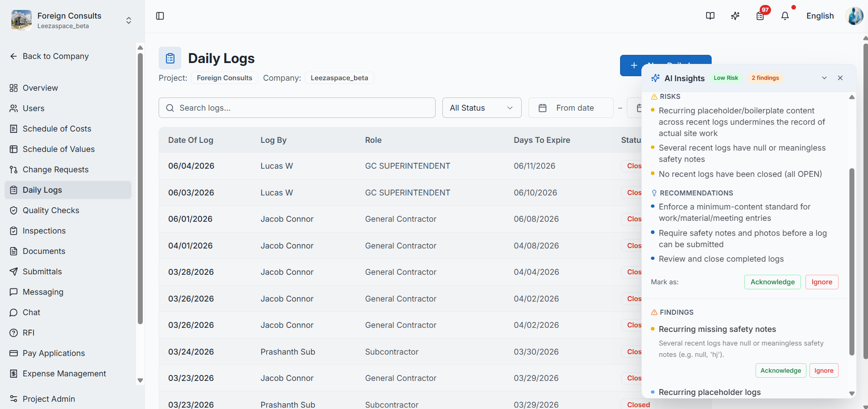This screenshot has height=409, width=868.
Task: Open Submittals page
Action: point(68,272)
